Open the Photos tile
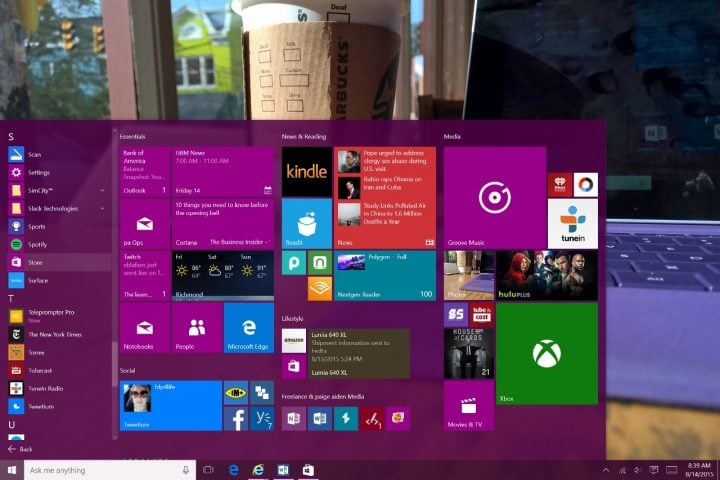Image resolution: width=720 pixels, height=480 pixels. (x=469, y=276)
